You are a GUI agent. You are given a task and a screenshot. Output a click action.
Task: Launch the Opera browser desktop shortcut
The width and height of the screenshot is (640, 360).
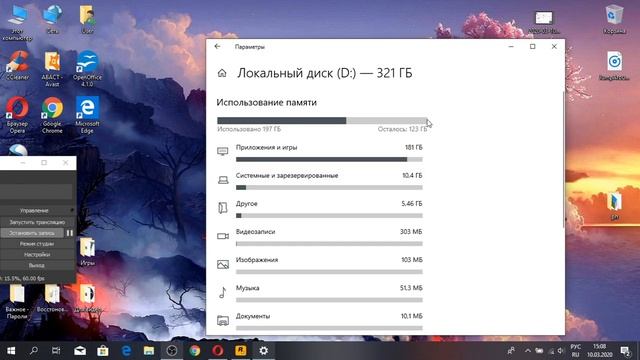click(17, 115)
